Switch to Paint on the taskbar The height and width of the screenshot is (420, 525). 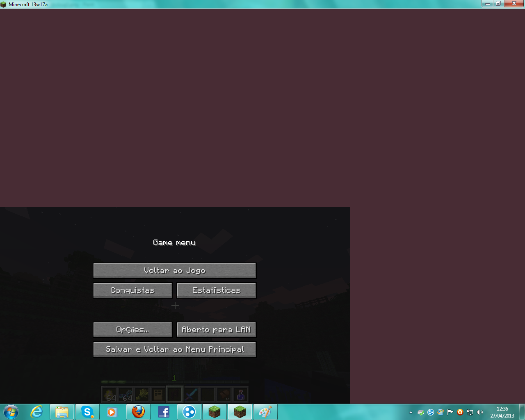point(265,412)
